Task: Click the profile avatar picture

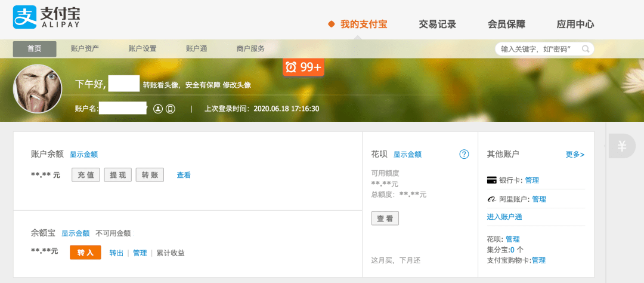Action: coord(38,88)
